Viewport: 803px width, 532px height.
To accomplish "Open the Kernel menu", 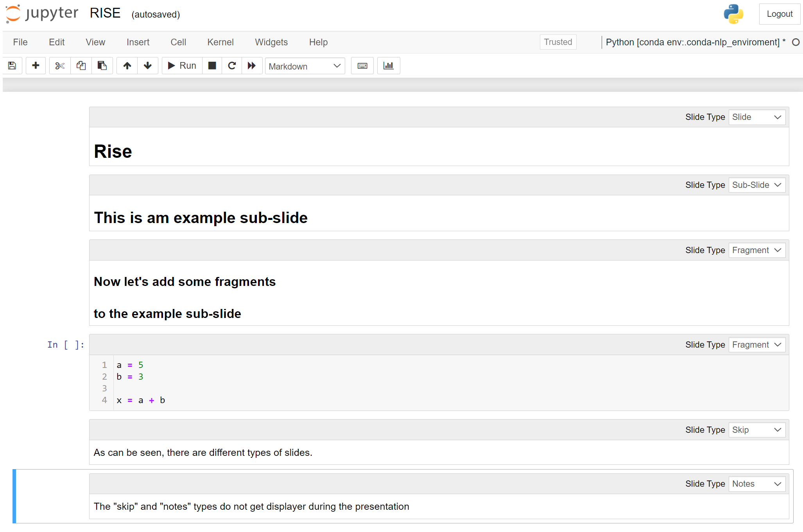I will [x=220, y=41].
